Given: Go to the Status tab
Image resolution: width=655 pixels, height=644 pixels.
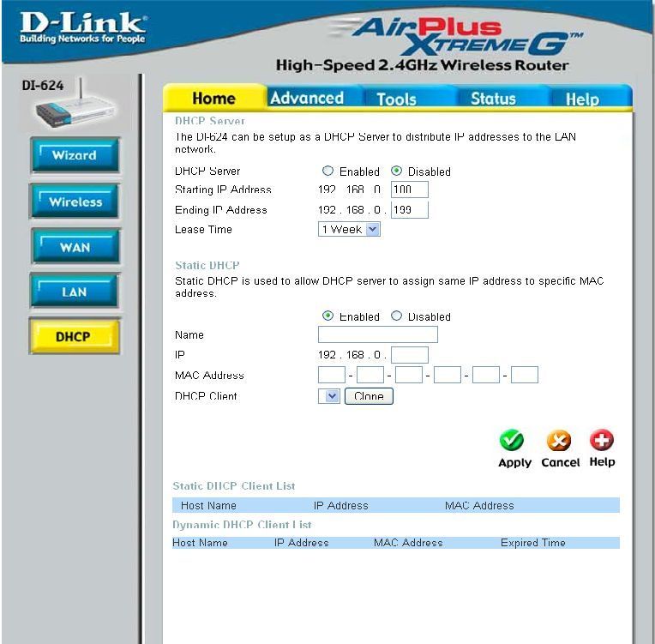Looking at the screenshot, I should [x=493, y=99].
